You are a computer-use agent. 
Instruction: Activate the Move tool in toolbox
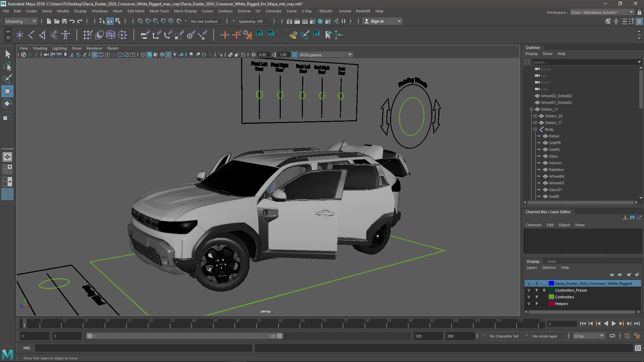[x=7, y=91]
